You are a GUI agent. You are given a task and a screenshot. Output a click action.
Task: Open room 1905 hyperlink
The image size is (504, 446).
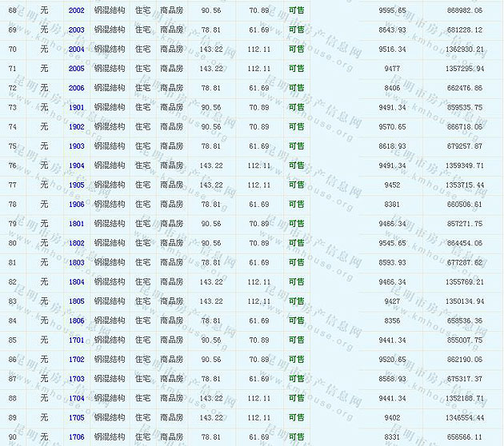pos(77,185)
